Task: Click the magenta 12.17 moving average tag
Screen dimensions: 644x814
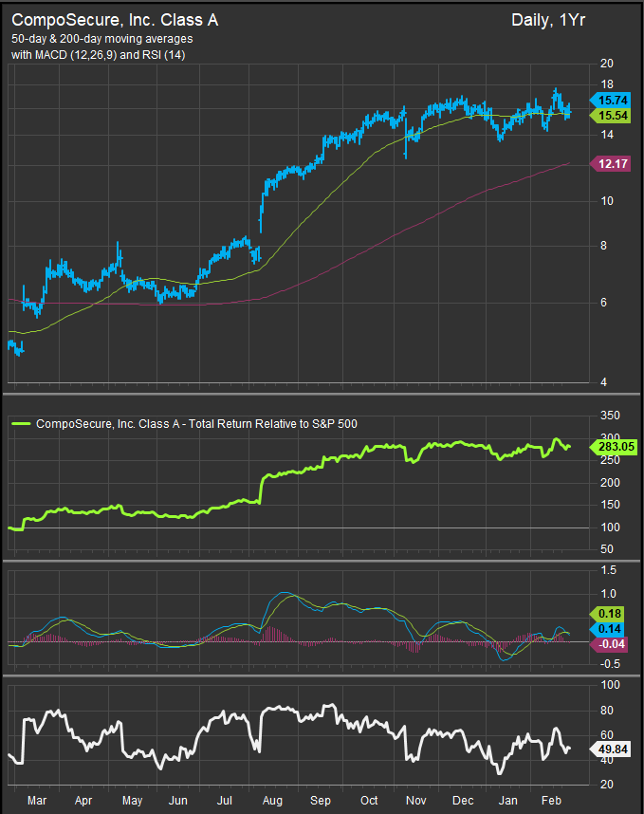Action: click(x=610, y=164)
